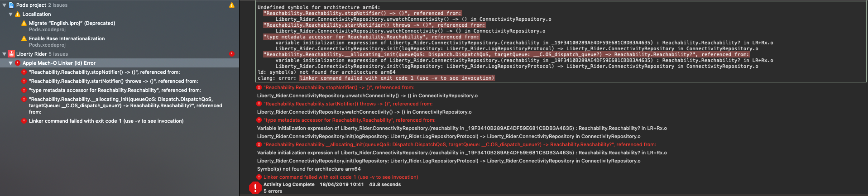Click highlighted stopNotifier line in the transcript box

tap(362, 13)
